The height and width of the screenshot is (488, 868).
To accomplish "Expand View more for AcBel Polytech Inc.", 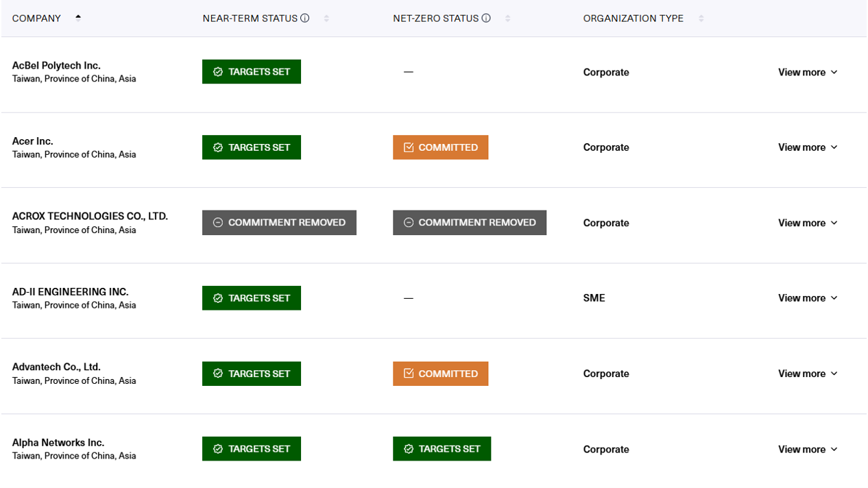I will 808,72.
